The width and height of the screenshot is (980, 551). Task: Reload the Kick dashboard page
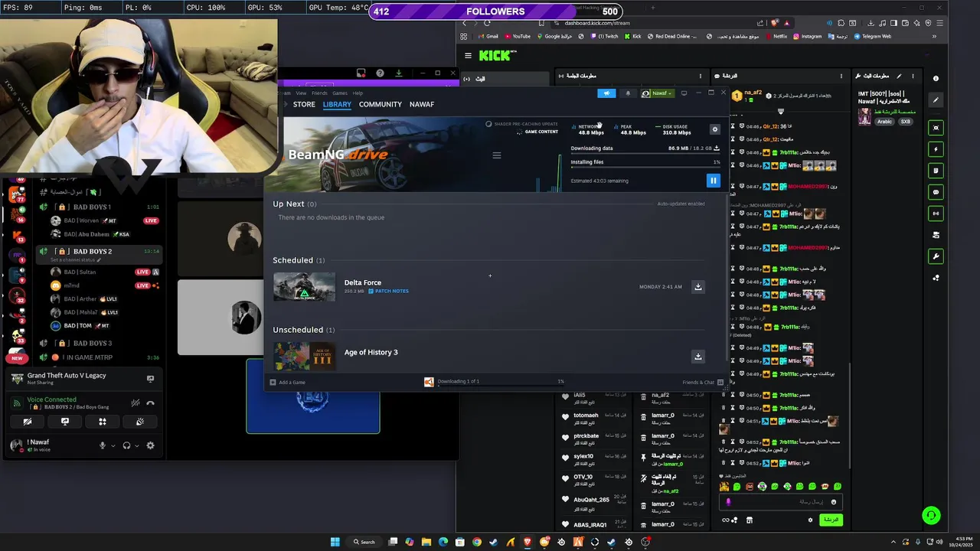[487, 23]
